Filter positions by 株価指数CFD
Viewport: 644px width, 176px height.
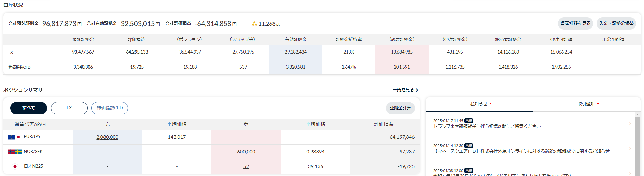point(110,108)
